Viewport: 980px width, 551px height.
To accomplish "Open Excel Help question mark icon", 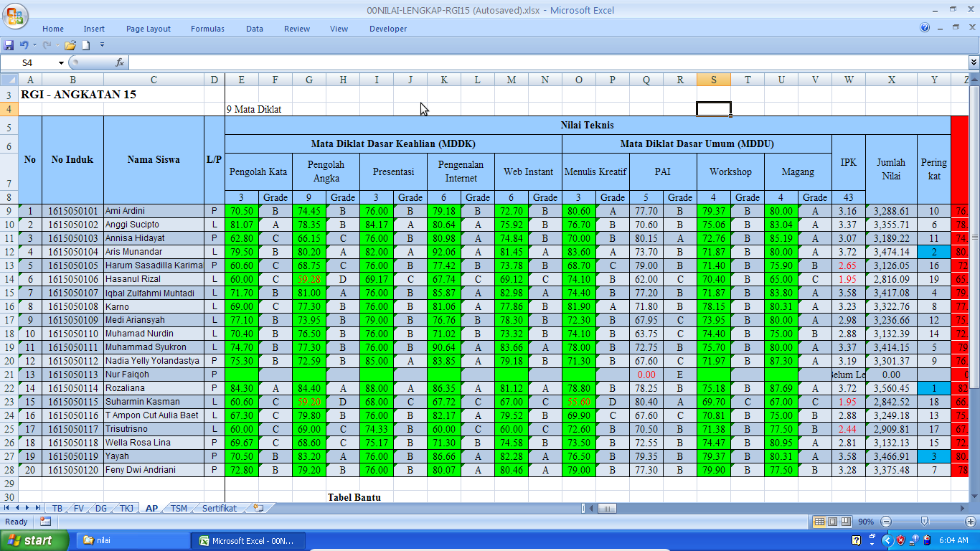I will click(x=925, y=28).
